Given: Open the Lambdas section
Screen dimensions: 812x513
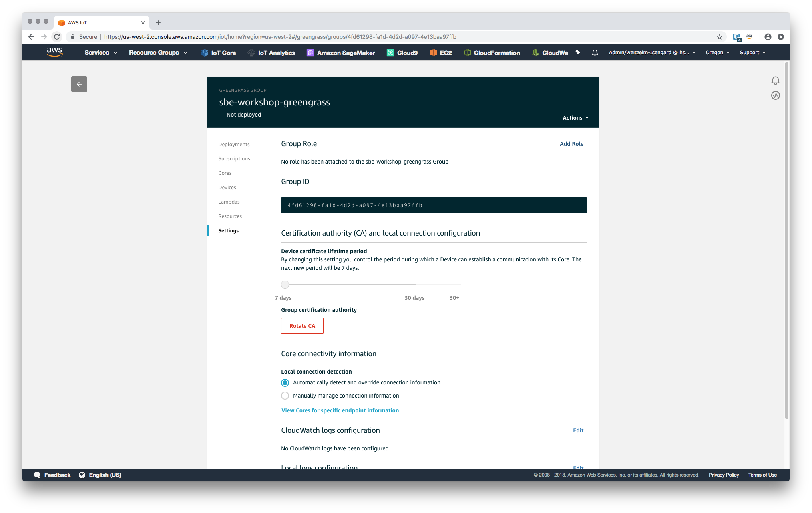Looking at the screenshot, I should pos(229,202).
